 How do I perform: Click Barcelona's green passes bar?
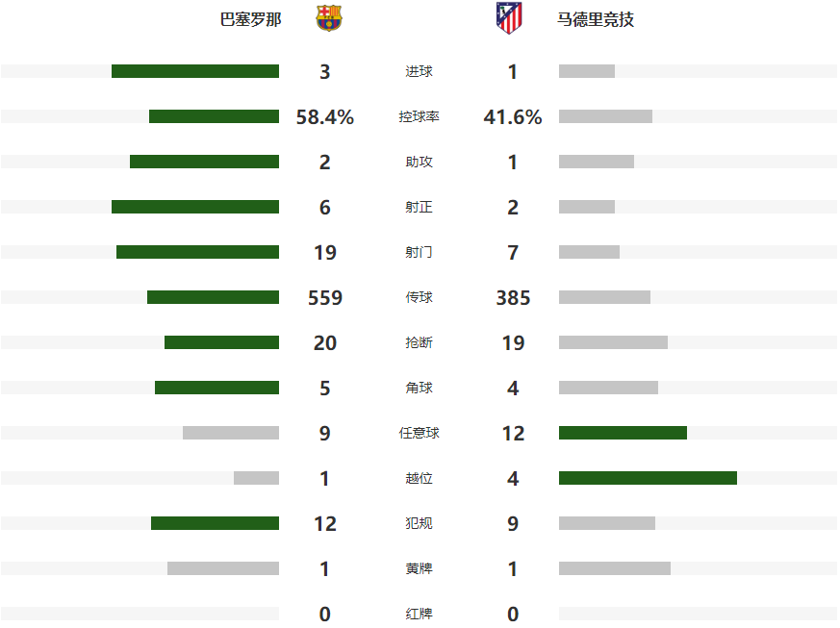213,297
